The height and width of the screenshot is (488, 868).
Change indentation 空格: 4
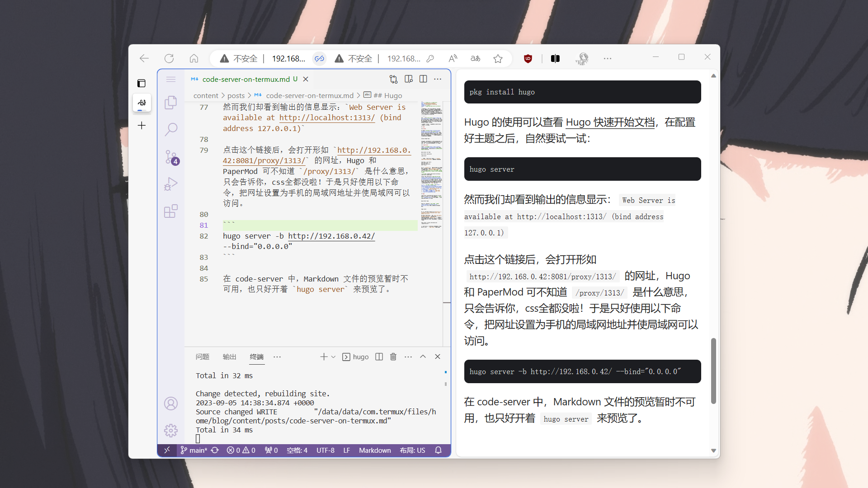tap(297, 450)
